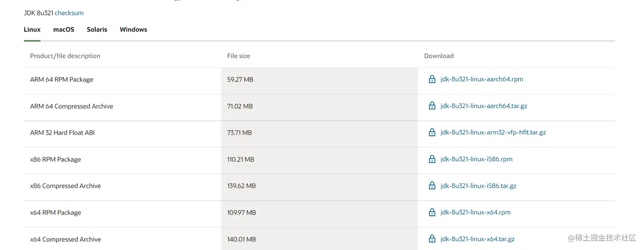This screenshot has width=644, height=250.
Task: Download jdk-8u321-linux-x64.tar.gz
Action: tap(477, 239)
